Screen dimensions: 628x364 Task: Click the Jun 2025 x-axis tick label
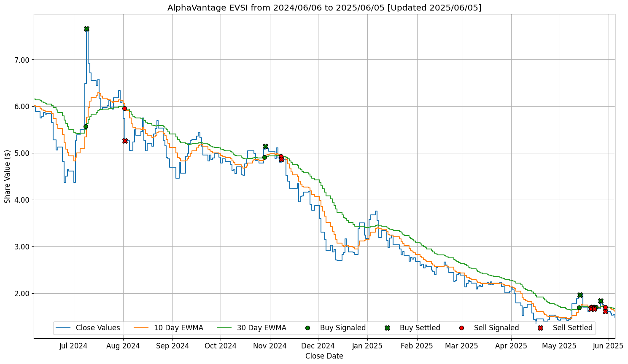pos(609,346)
